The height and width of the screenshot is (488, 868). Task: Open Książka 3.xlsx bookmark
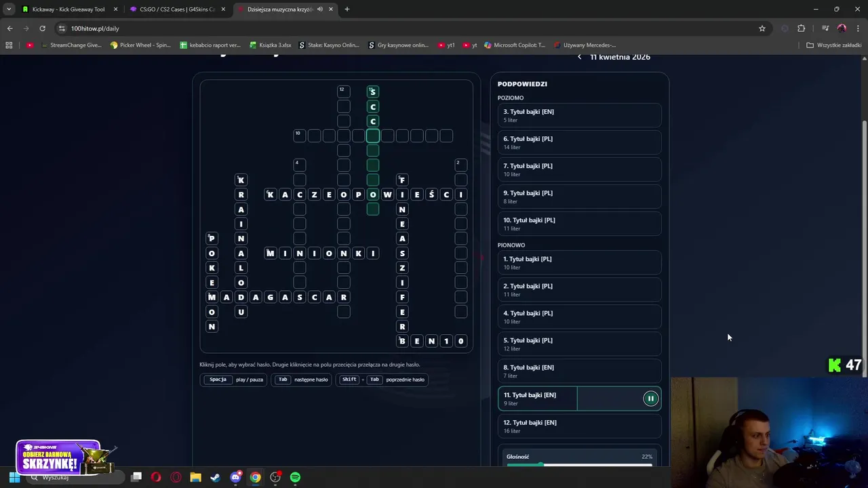[271, 45]
